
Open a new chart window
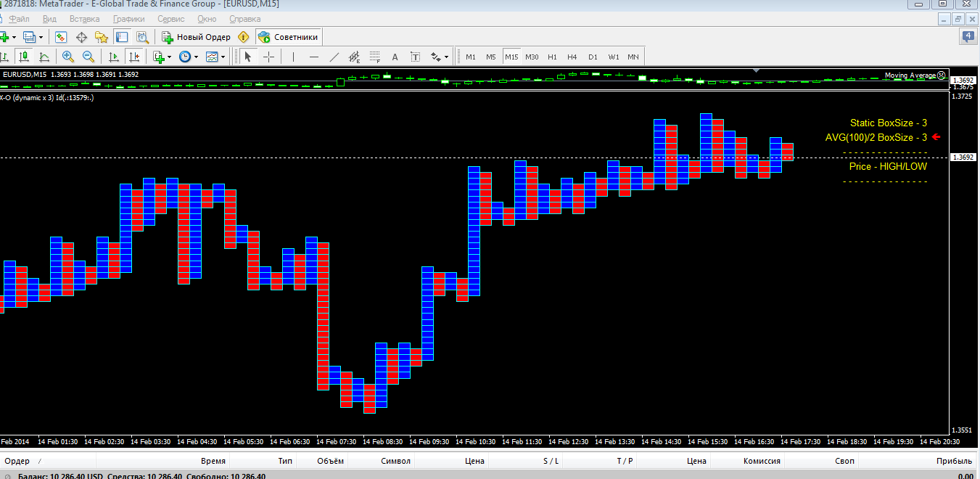tap(6, 37)
